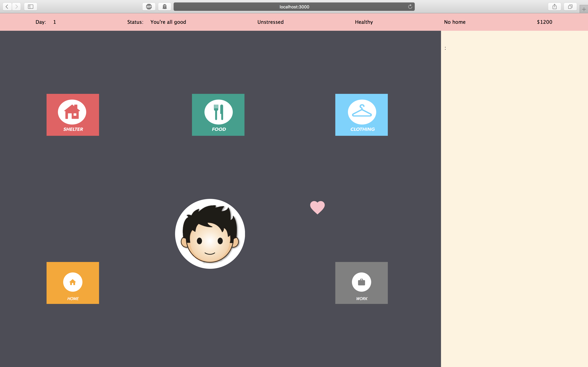Viewport: 588px width, 367px height.
Task: Click the Shelter house icon tile
Action: (x=73, y=115)
